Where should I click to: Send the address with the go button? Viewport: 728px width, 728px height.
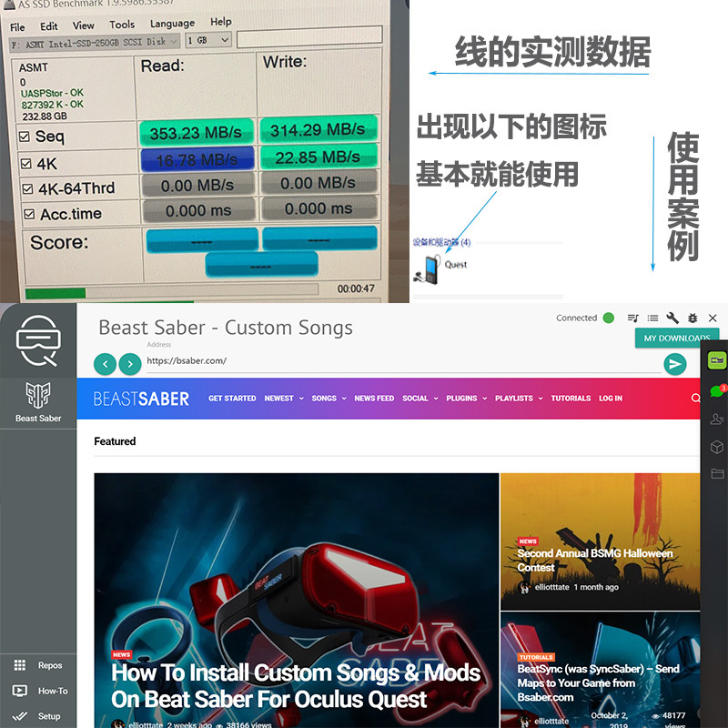click(675, 365)
